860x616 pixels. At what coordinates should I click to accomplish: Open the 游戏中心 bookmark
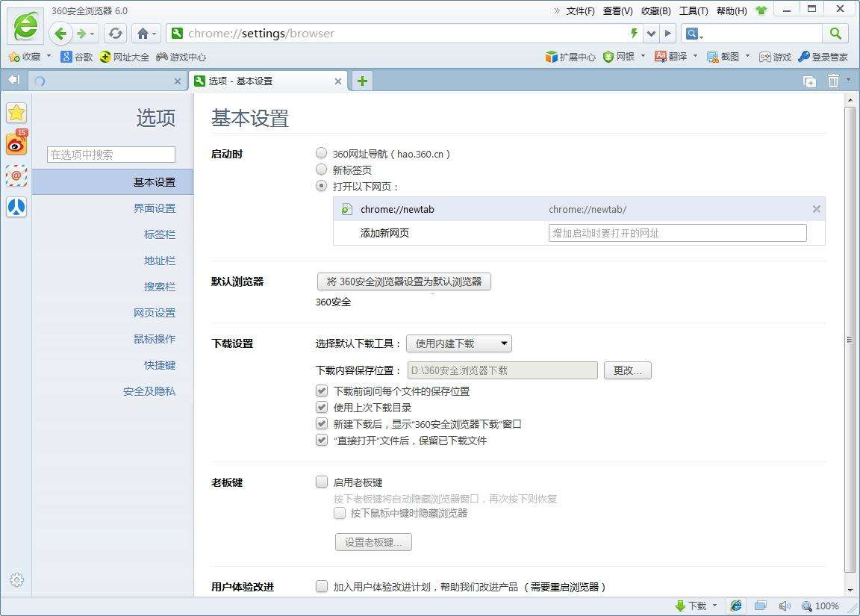(x=181, y=57)
